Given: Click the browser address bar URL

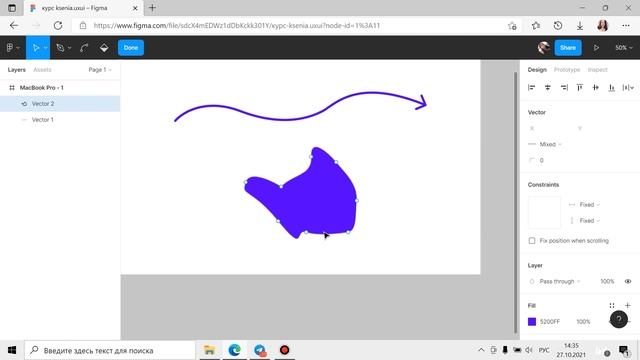Looking at the screenshot, I should pyautogui.click(x=237, y=25).
